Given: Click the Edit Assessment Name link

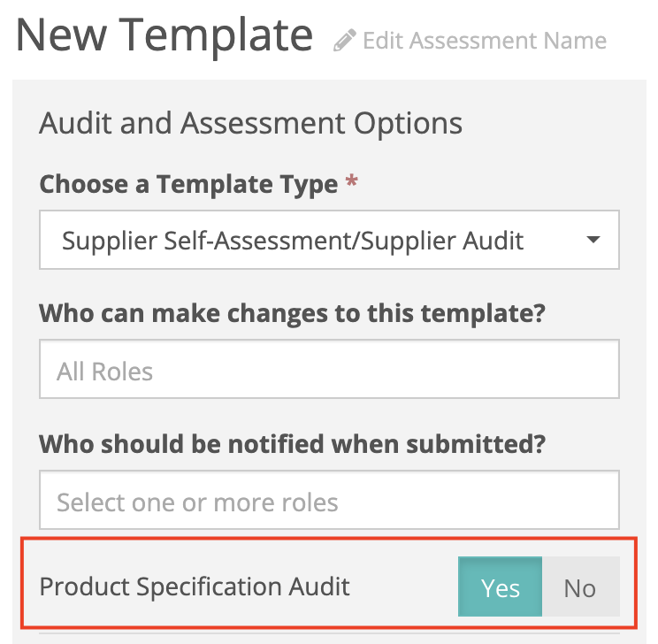Looking at the screenshot, I should [x=484, y=41].
